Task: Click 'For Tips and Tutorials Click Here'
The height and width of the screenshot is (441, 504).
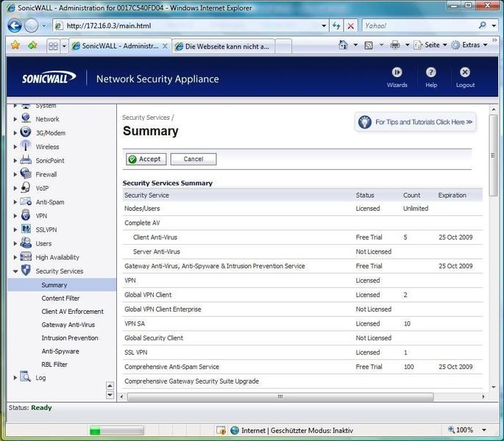Action: (x=415, y=122)
